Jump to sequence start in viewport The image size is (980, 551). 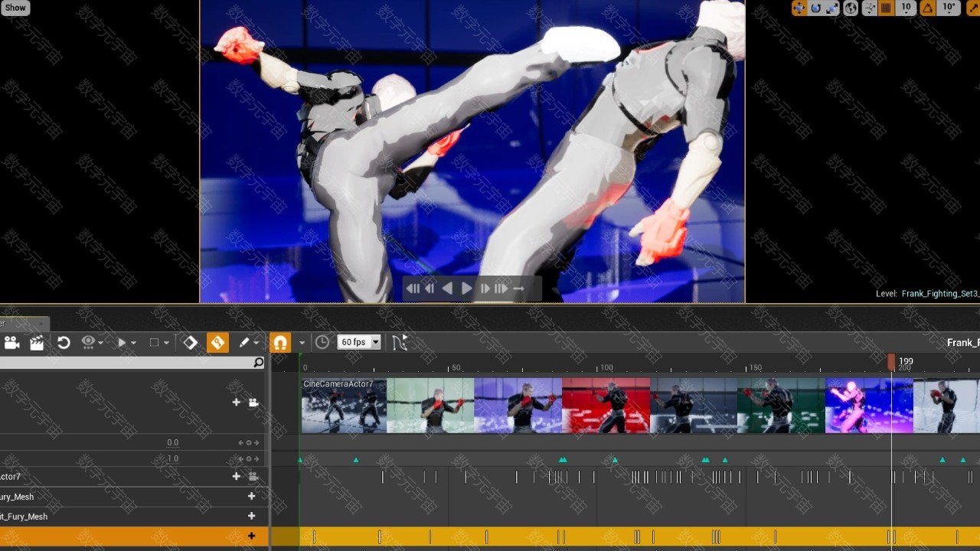click(x=413, y=289)
